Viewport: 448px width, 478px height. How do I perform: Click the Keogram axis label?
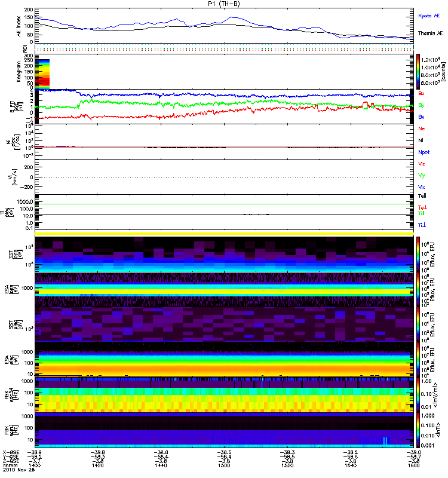(19, 71)
